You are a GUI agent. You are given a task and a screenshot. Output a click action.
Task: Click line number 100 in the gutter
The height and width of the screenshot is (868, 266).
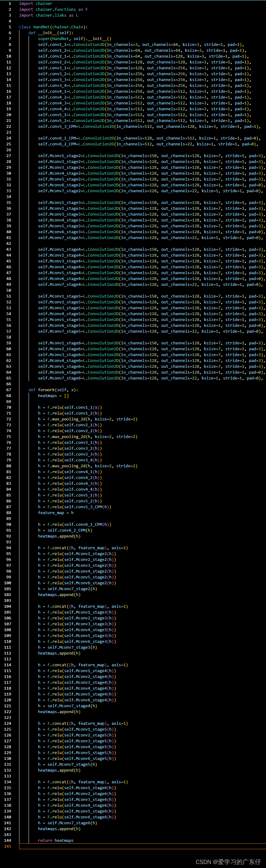[x=7, y=583]
